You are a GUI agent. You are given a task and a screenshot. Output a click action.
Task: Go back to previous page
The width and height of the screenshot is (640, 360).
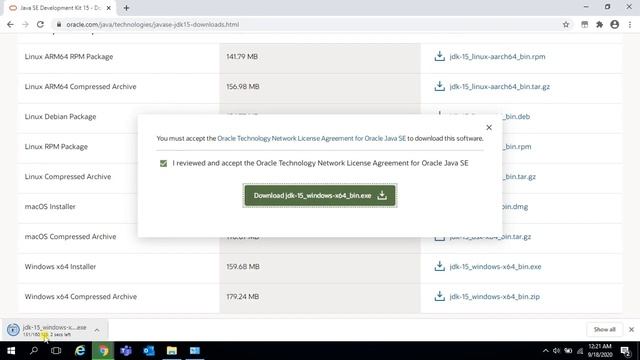(x=10, y=24)
